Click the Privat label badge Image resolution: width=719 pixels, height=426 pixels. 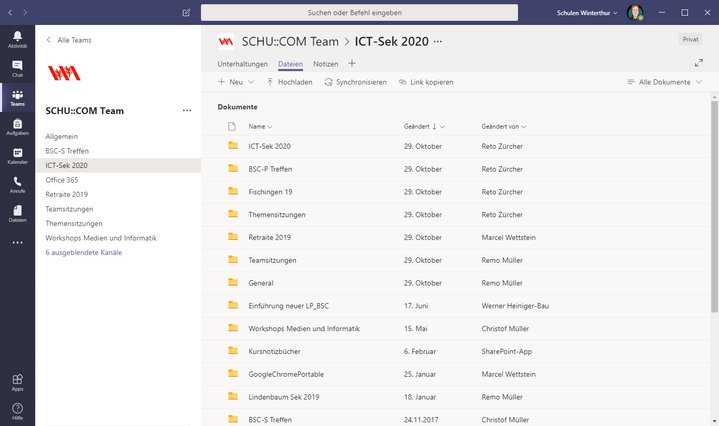(690, 39)
